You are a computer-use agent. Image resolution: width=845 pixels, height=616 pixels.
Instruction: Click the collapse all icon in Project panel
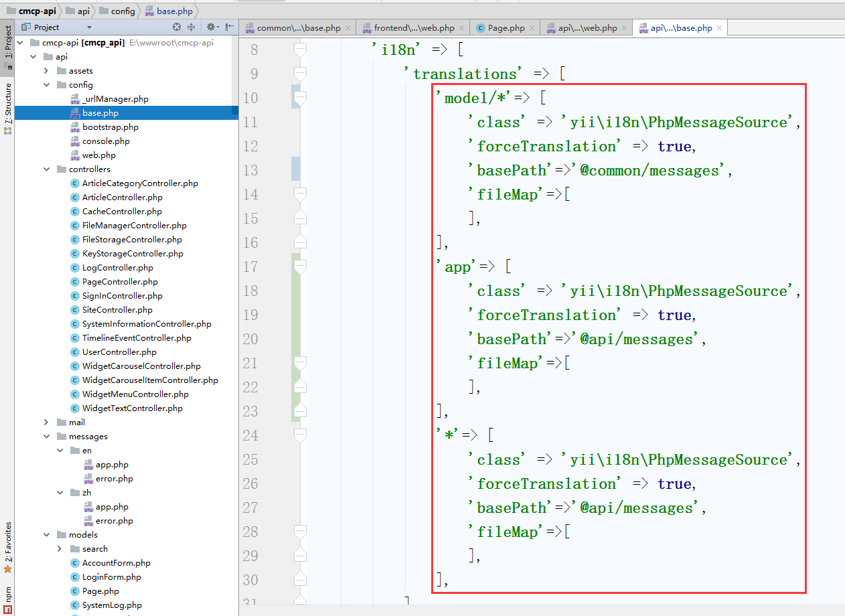point(191,27)
